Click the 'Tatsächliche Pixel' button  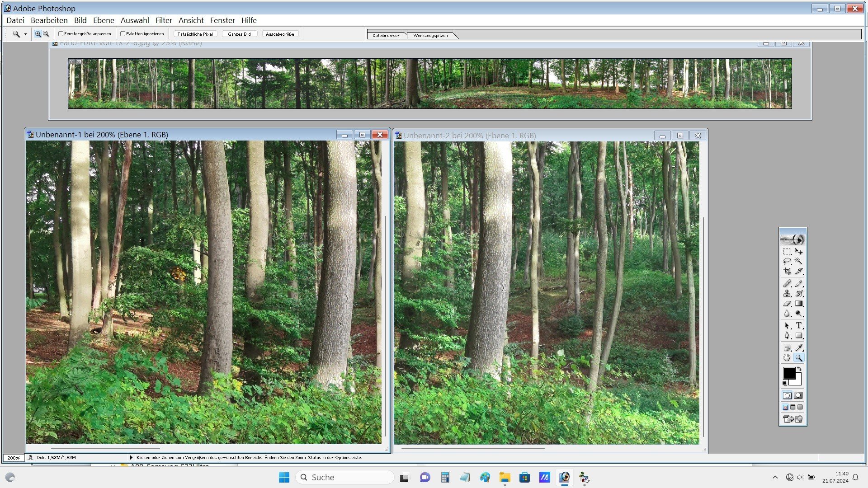tap(195, 34)
